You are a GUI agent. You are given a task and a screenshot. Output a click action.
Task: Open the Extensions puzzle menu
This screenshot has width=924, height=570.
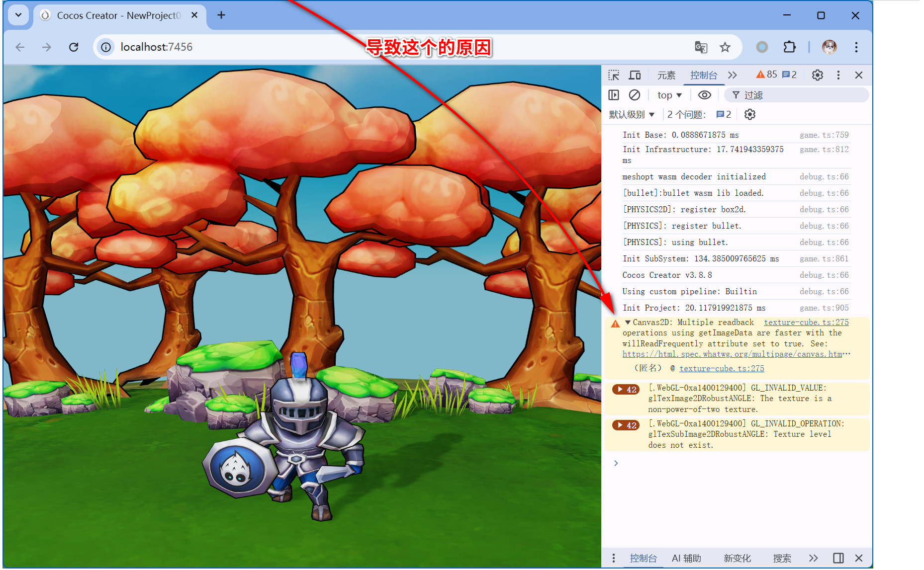pos(789,47)
